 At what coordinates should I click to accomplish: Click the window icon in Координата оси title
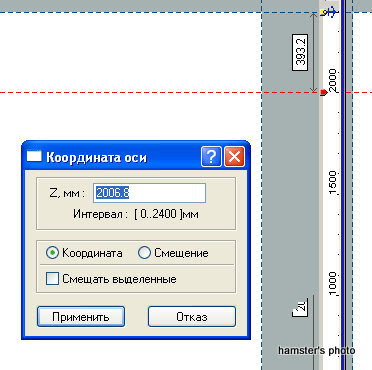[34, 156]
